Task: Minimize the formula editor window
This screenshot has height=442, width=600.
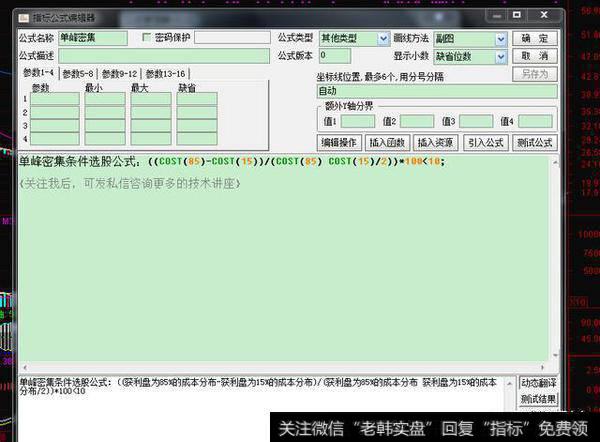Action: pyautogui.click(x=497, y=16)
